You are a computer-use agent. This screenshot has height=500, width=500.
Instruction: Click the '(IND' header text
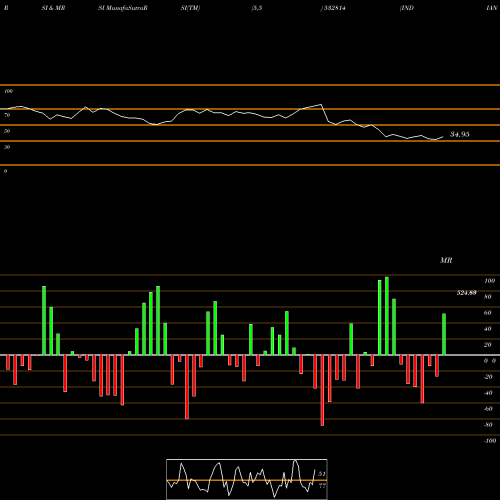click(x=407, y=8)
